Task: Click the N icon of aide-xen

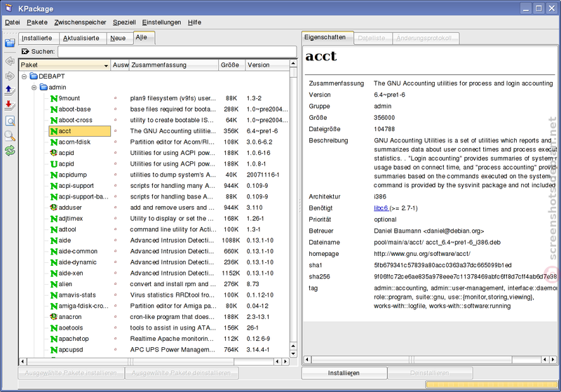Action: pos(54,273)
